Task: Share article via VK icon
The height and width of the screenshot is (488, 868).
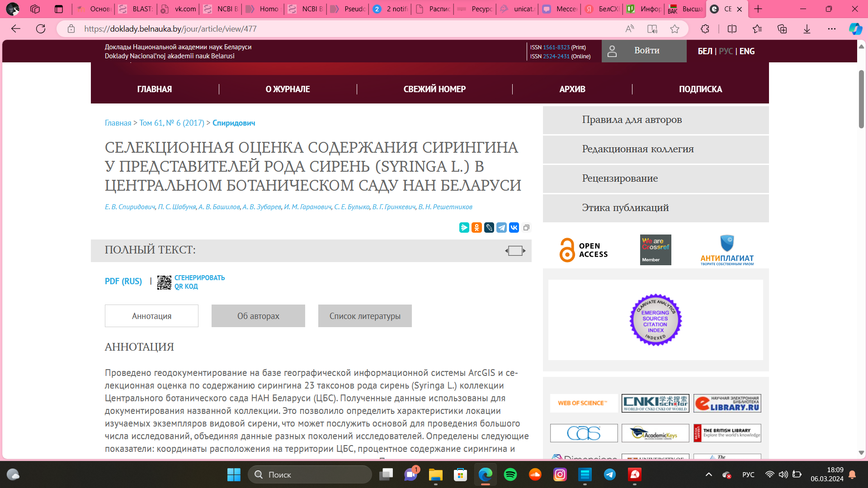Action: click(x=514, y=228)
